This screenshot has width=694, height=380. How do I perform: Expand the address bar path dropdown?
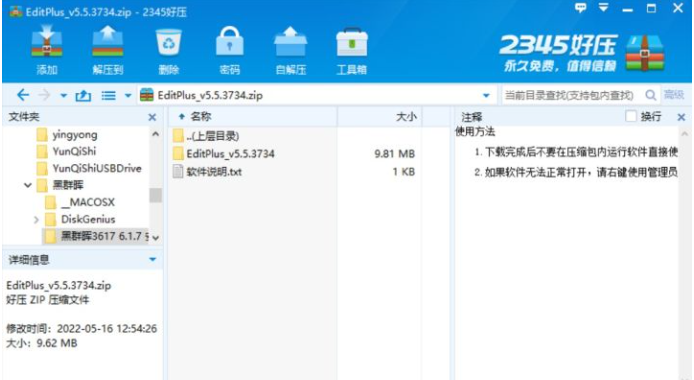tap(486, 96)
